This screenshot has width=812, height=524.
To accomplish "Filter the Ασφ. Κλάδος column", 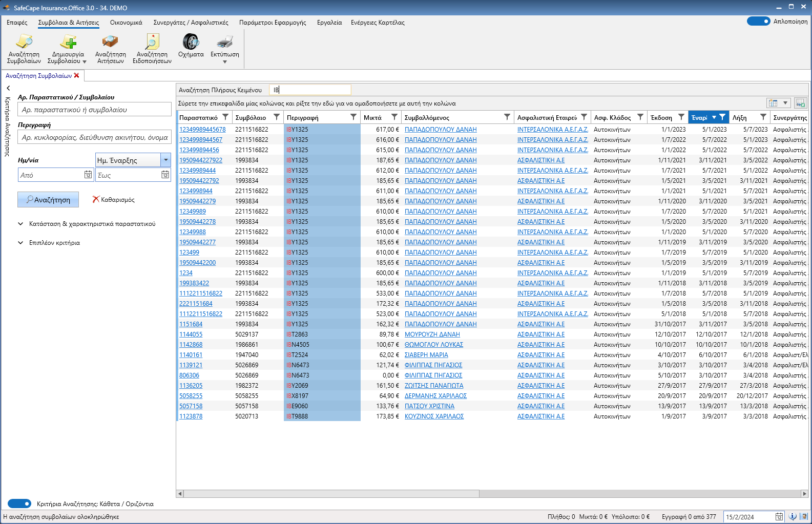I will click(640, 117).
